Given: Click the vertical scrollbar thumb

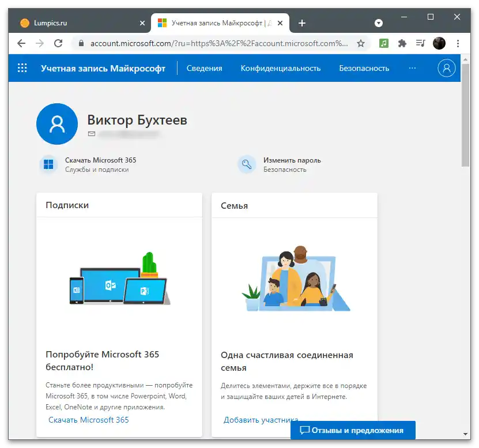Looking at the screenshot, I should pos(465,115).
